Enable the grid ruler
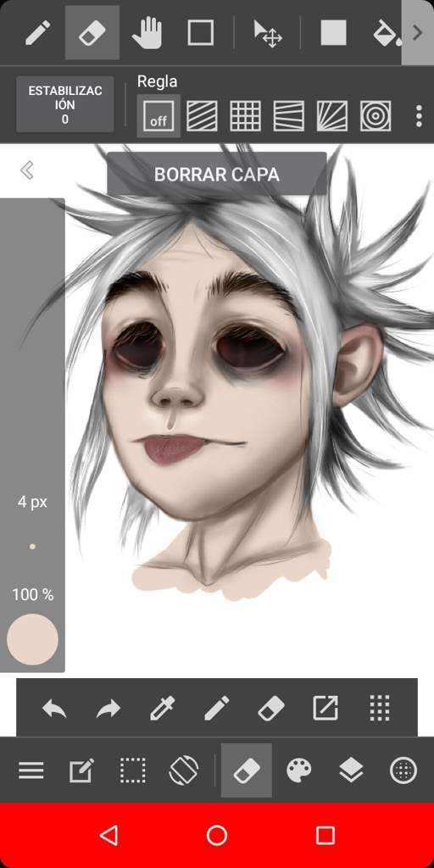 coord(245,115)
